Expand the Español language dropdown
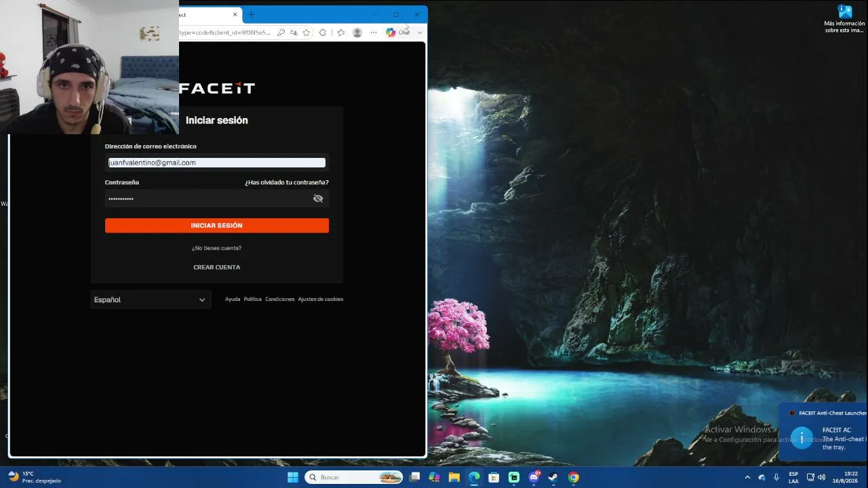The height and width of the screenshot is (488, 868). [x=151, y=300]
